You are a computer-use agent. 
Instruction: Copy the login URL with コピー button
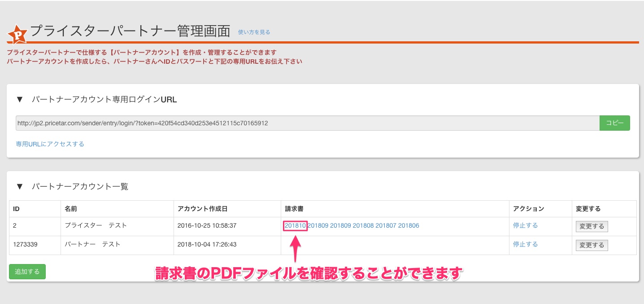pos(614,123)
